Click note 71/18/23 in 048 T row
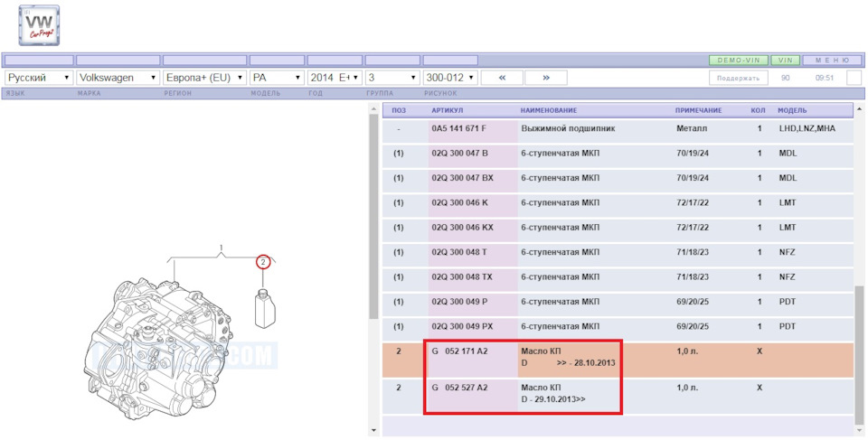Image resolution: width=868 pixels, height=440 pixels. [x=692, y=252]
